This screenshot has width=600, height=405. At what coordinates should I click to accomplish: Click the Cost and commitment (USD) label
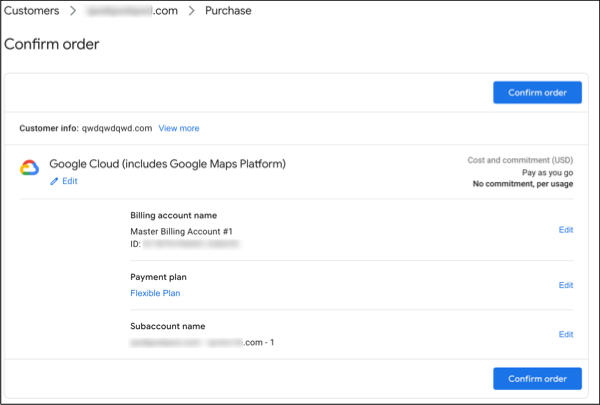pyautogui.click(x=520, y=160)
